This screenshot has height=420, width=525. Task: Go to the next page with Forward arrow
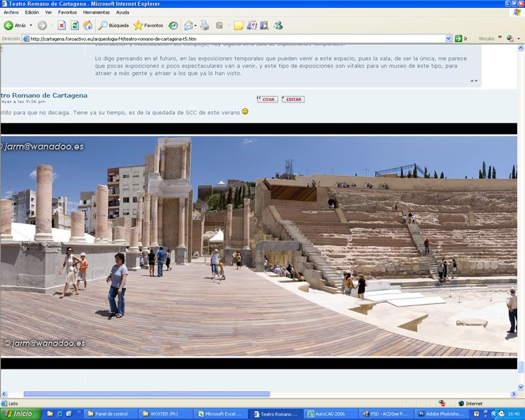click(42, 26)
